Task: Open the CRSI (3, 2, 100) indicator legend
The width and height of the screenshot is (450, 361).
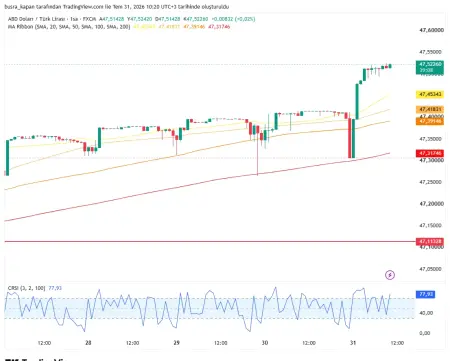Action: 26,288
